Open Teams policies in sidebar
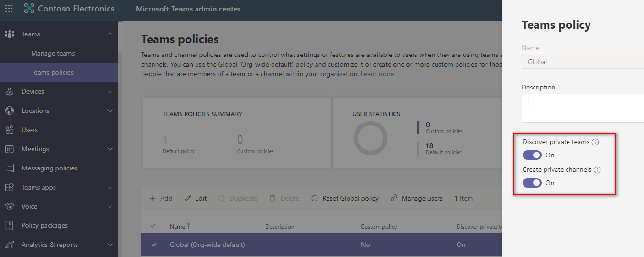Image resolution: width=644 pixels, height=257 pixels. (x=59, y=72)
